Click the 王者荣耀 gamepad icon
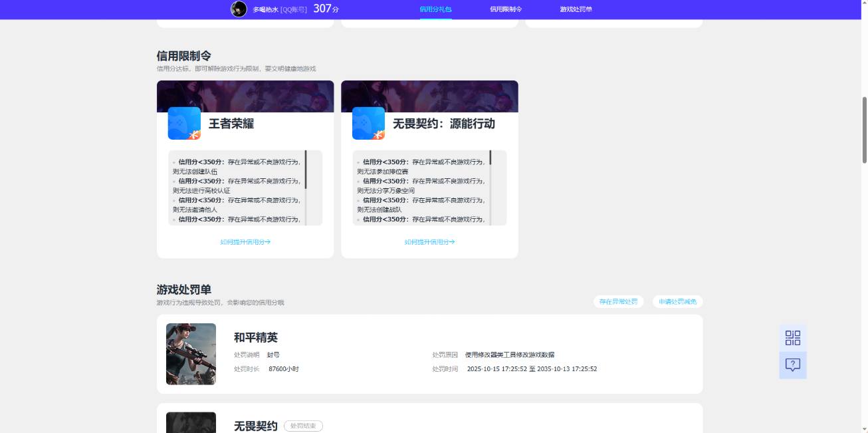 (x=184, y=123)
